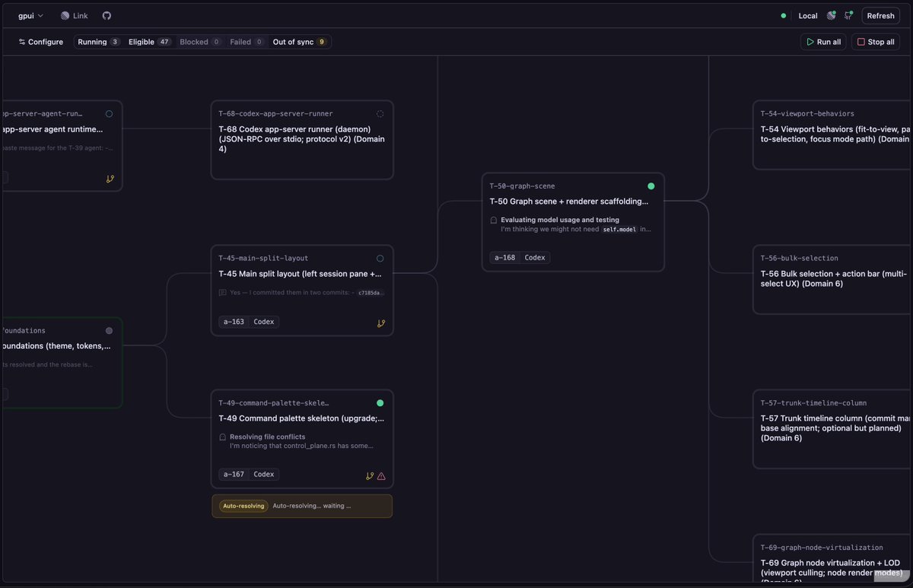This screenshot has height=588, width=913.
Task: Click the warning triangle on T-49 card
Action: pos(381,476)
